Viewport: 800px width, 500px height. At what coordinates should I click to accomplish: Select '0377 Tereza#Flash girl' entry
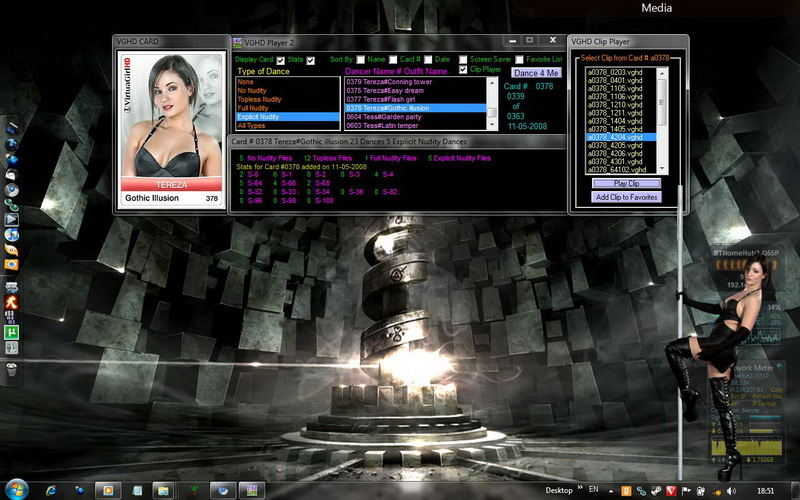coord(415,99)
